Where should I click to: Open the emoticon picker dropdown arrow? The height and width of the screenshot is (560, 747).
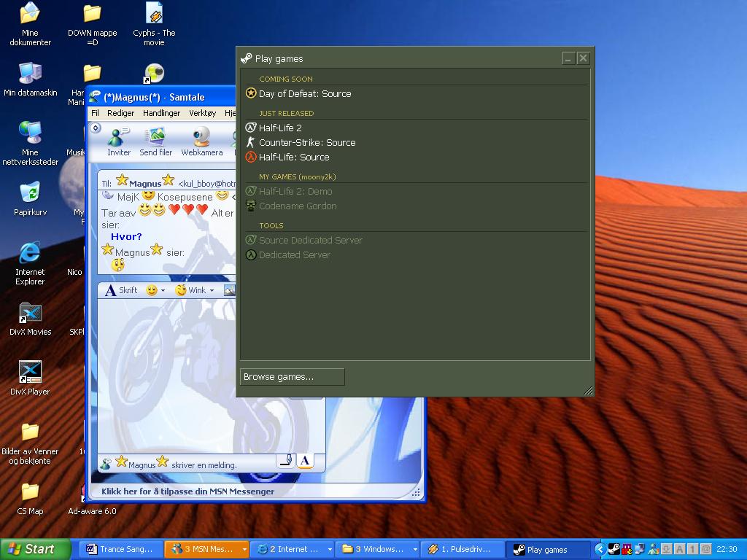[x=163, y=290]
